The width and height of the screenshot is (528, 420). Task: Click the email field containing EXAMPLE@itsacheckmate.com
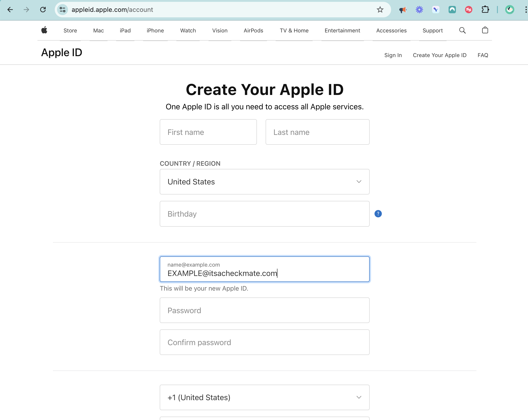pos(264,269)
